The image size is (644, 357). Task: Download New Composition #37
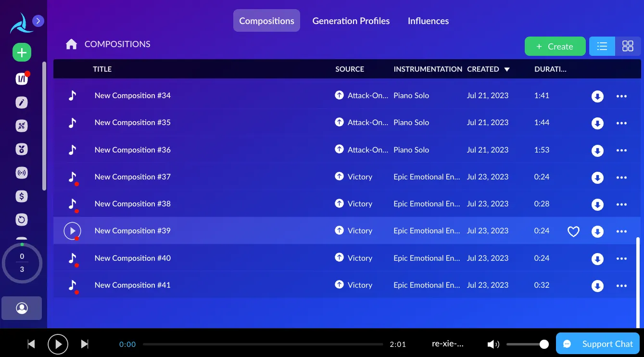coord(597,178)
